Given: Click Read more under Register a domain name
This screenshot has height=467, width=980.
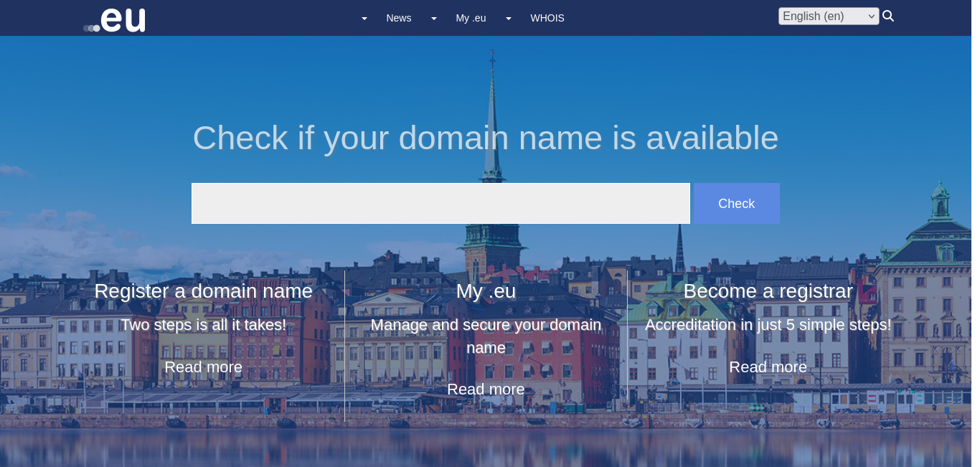Looking at the screenshot, I should coord(204,367).
